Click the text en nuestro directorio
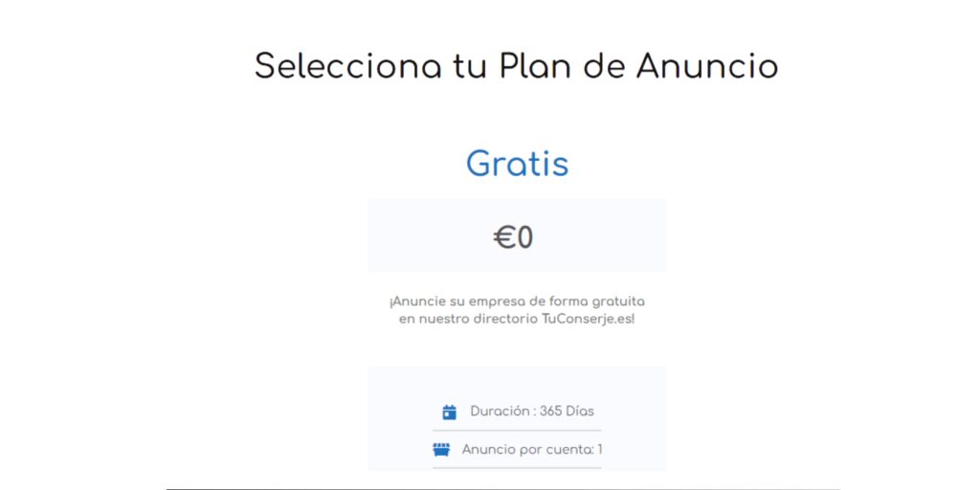980x490 pixels. (467, 320)
